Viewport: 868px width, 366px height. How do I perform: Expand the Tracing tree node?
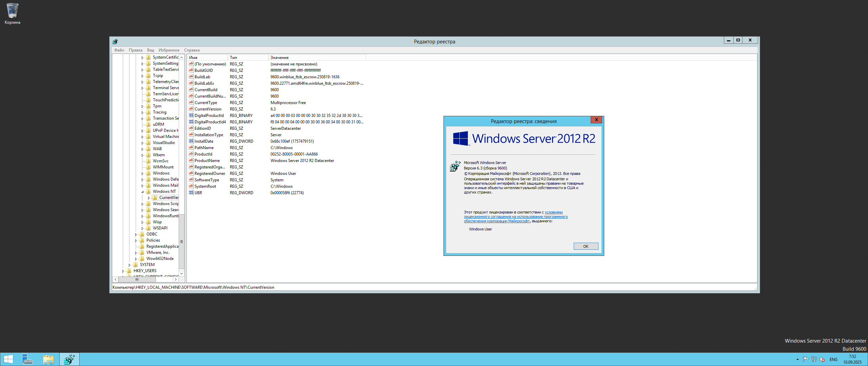pyautogui.click(x=142, y=113)
